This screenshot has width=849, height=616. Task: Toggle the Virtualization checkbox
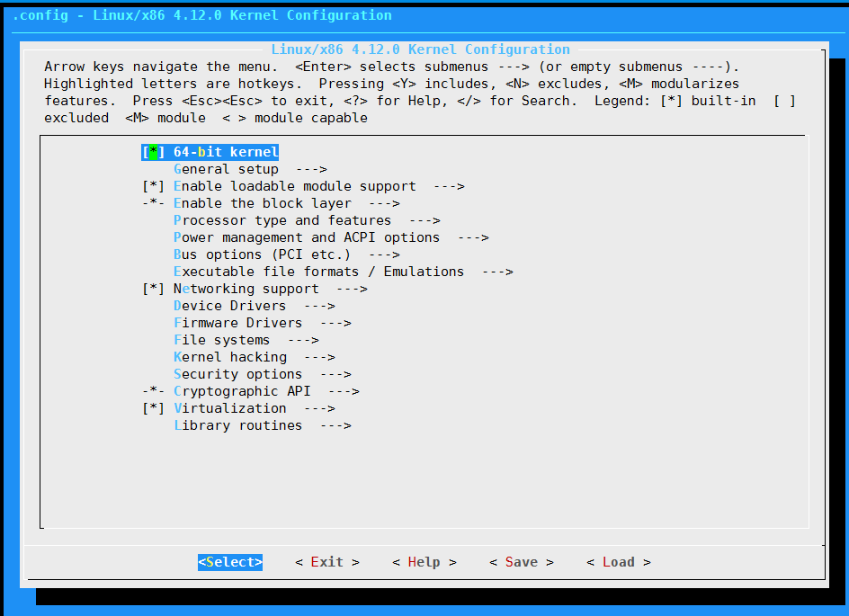click(x=153, y=408)
